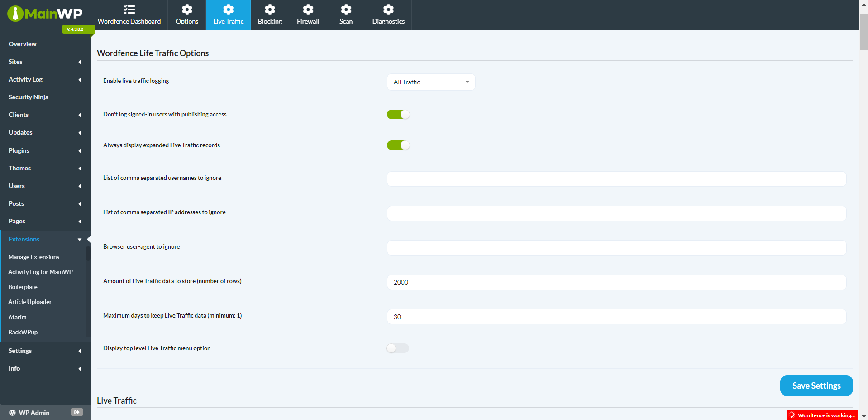Click the 'Wordfence is working...' status text
The image size is (868, 420).
coord(826,415)
